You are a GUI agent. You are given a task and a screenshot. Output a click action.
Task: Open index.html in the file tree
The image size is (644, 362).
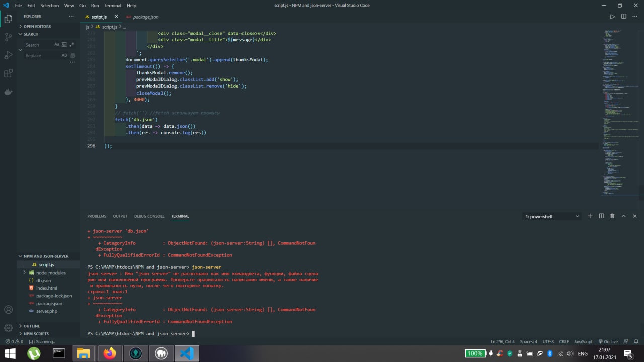pyautogui.click(x=47, y=288)
